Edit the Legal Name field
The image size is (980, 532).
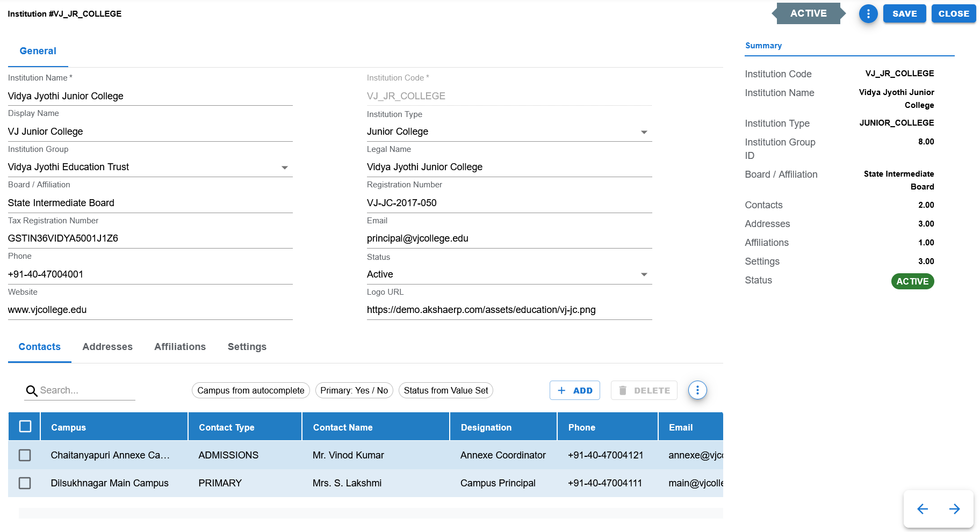coord(509,167)
